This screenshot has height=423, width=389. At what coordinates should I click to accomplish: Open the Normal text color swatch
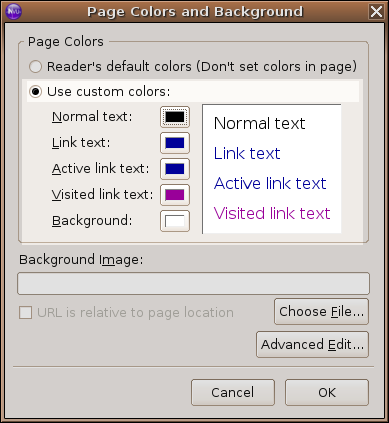(x=175, y=117)
